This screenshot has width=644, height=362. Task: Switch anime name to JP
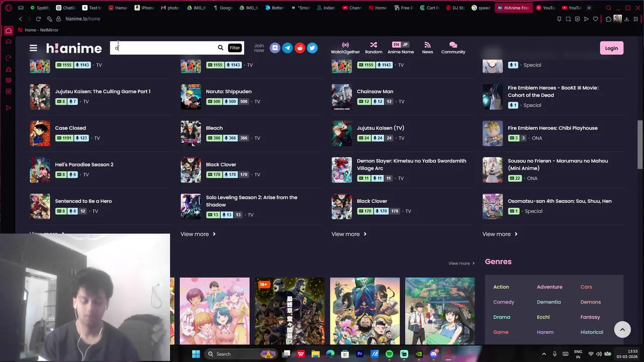click(405, 45)
